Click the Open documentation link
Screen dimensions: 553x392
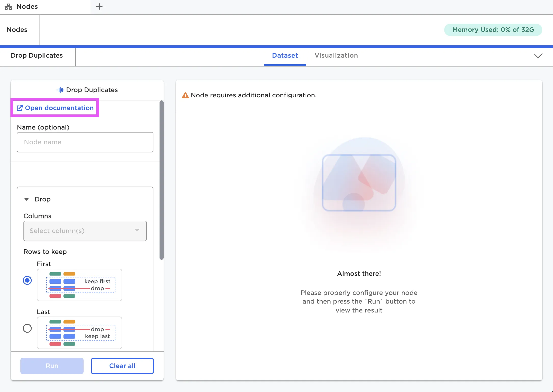(x=59, y=108)
